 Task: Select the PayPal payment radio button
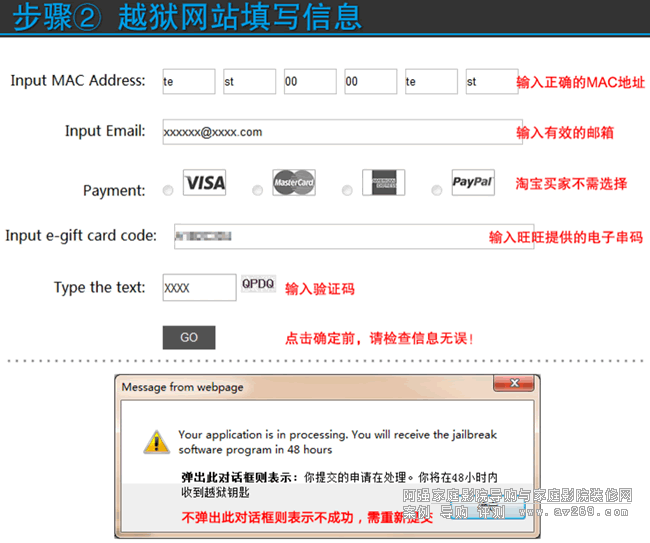click(x=436, y=190)
